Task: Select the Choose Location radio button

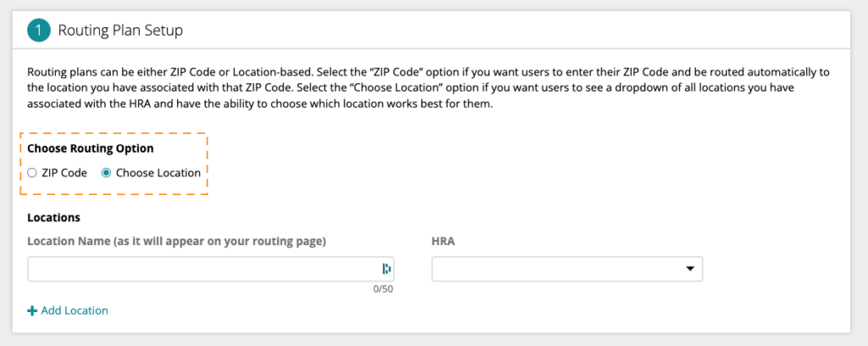Action: 106,173
